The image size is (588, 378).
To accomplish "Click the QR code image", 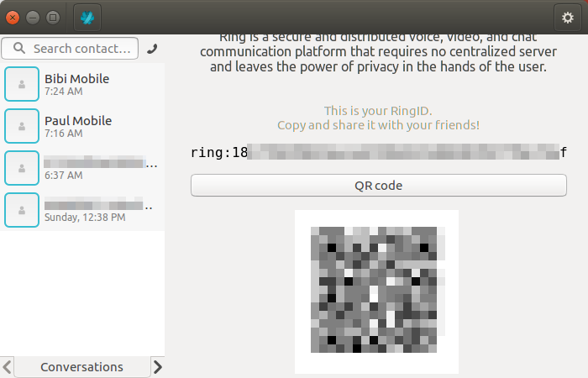I will (x=376, y=291).
